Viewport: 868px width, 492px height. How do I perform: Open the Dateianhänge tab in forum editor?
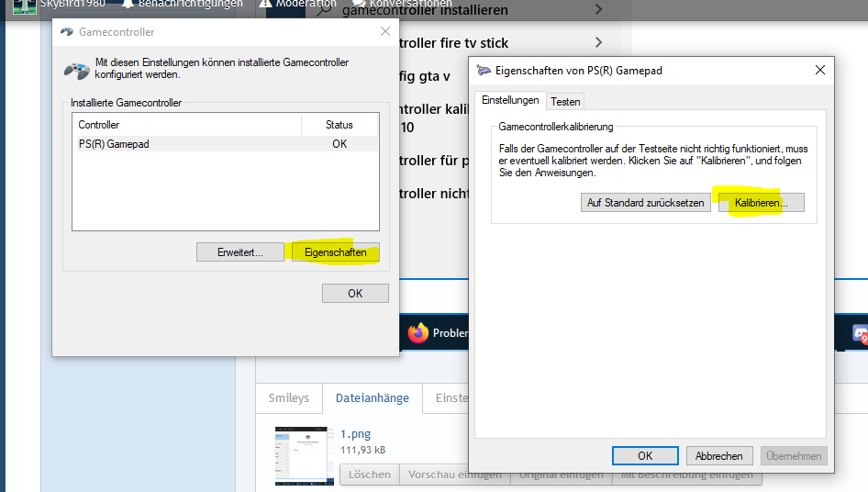[x=373, y=397]
